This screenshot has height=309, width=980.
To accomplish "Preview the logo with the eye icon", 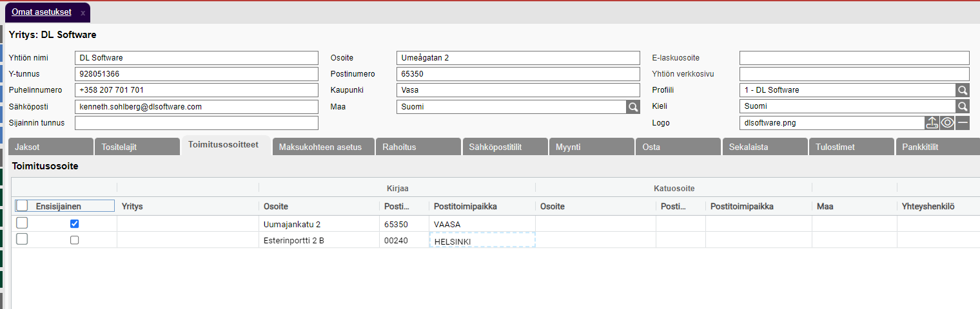I will click(x=947, y=123).
